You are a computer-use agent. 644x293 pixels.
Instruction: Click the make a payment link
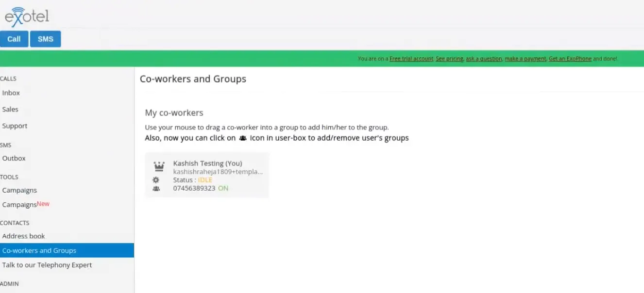pos(525,59)
